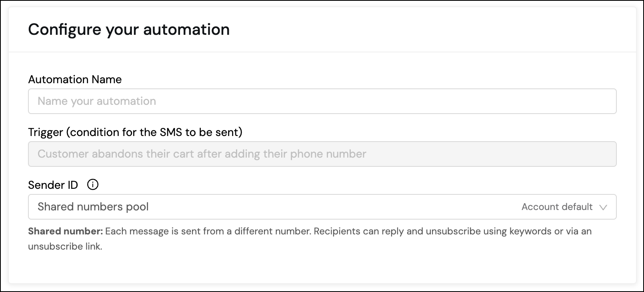The image size is (644, 292).
Task: Click the chevron beside Account default
Action: 605,207
